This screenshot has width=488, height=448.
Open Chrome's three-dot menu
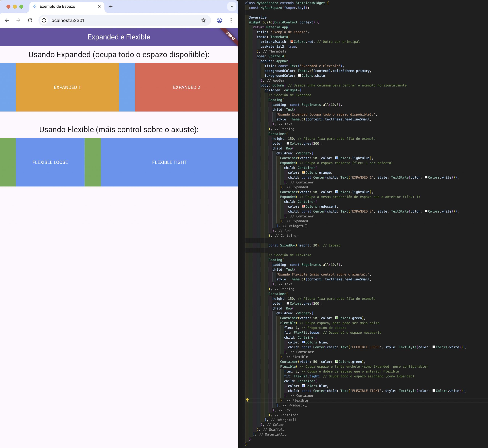pos(231,20)
